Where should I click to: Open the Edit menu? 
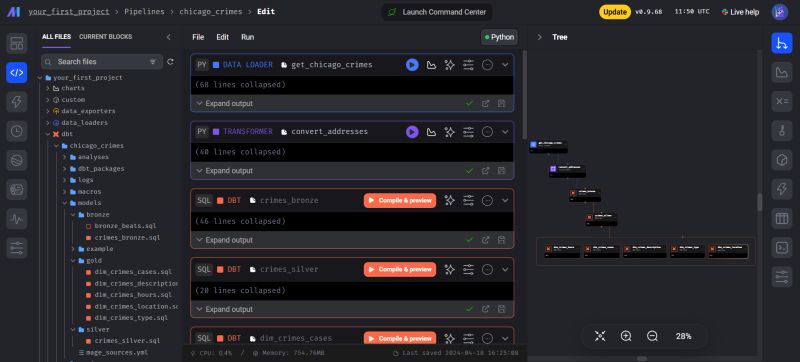click(x=222, y=37)
